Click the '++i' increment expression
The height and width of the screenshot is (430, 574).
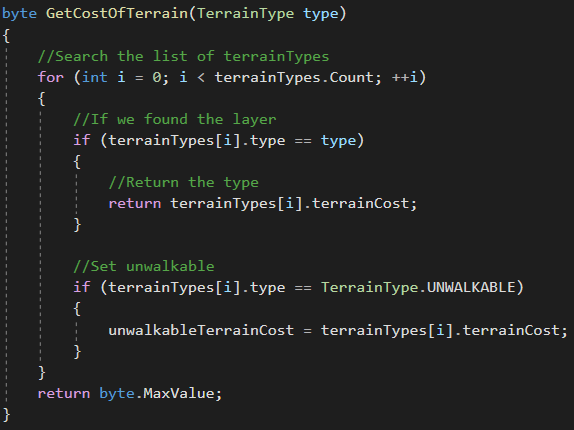(404, 77)
